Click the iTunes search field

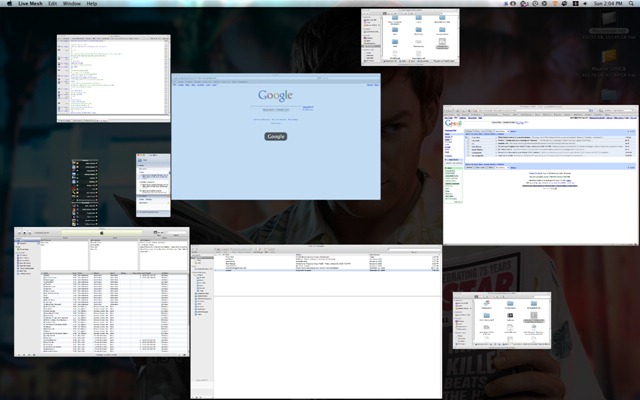[x=176, y=233]
